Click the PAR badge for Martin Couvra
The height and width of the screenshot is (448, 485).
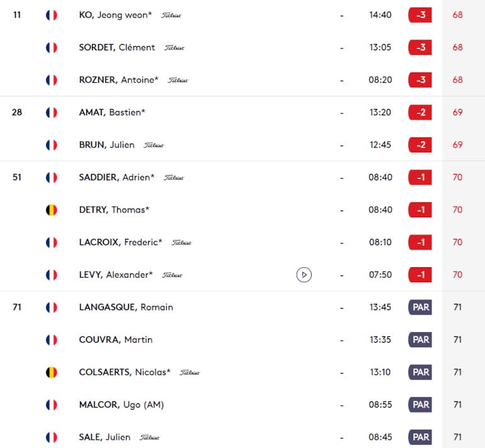(420, 340)
